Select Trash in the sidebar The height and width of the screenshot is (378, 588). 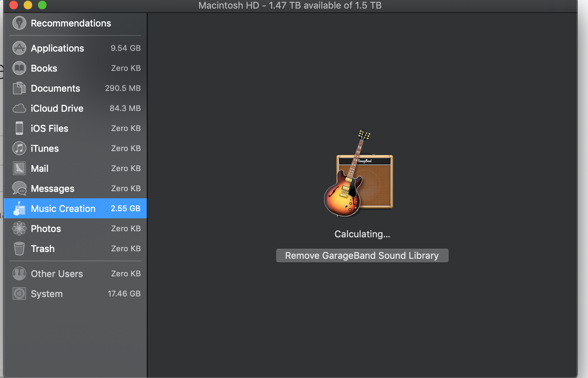coord(75,249)
